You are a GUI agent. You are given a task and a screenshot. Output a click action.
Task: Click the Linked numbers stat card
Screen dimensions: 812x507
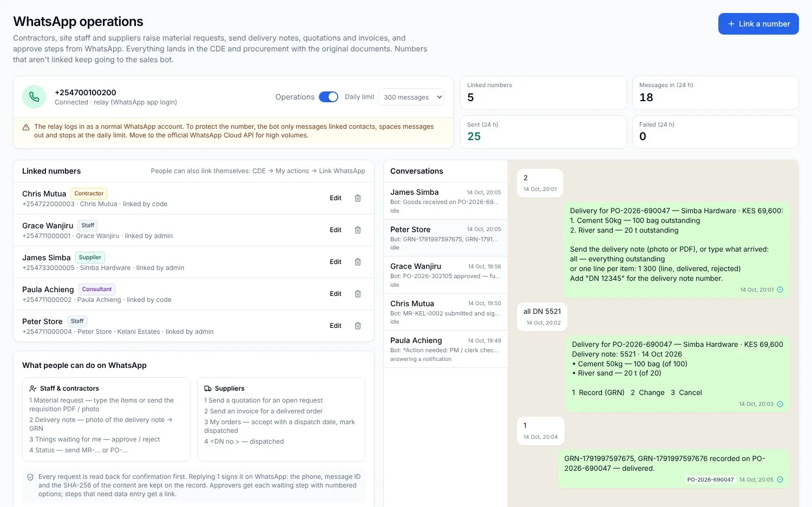point(543,93)
